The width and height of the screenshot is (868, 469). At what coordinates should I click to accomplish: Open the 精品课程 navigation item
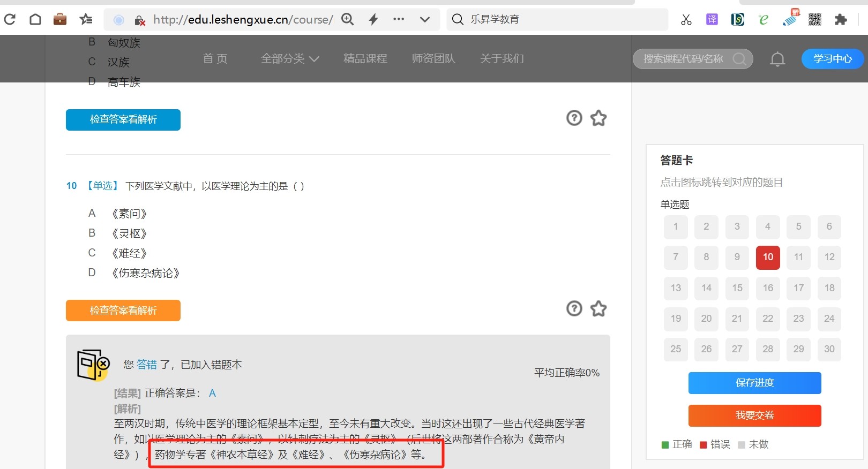click(x=365, y=58)
